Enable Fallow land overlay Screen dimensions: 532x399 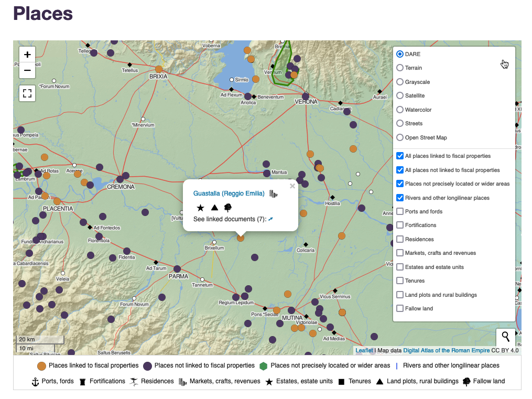coord(400,308)
